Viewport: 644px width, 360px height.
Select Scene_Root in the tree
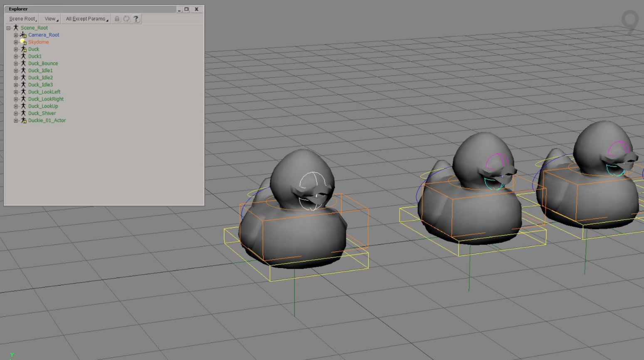[x=34, y=28]
